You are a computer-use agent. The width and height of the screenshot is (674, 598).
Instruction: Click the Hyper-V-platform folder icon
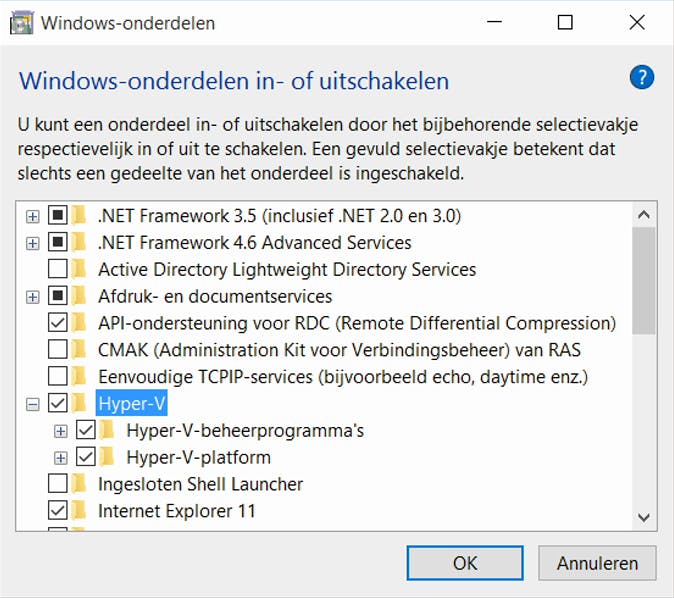coord(108,458)
